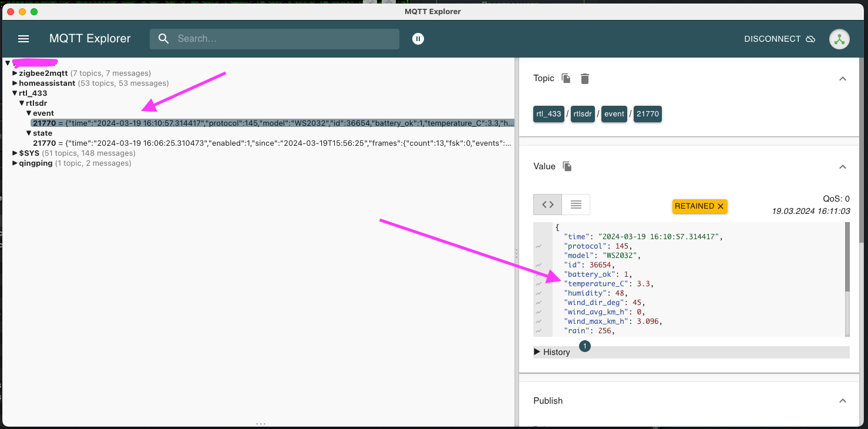Collapse the Topic panel chevron
Image resolution: width=868 pixels, height=429 pixels.
[x=843, y=79]
